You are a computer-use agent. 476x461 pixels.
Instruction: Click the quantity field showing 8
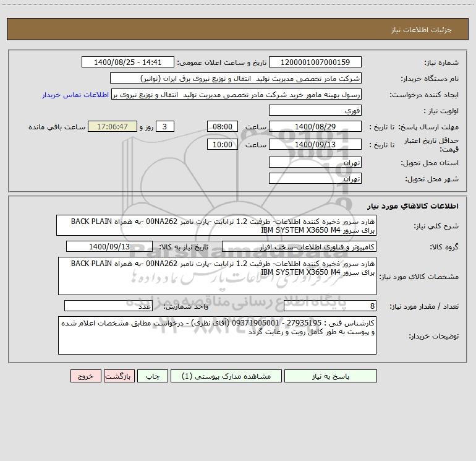pos(330,306)
